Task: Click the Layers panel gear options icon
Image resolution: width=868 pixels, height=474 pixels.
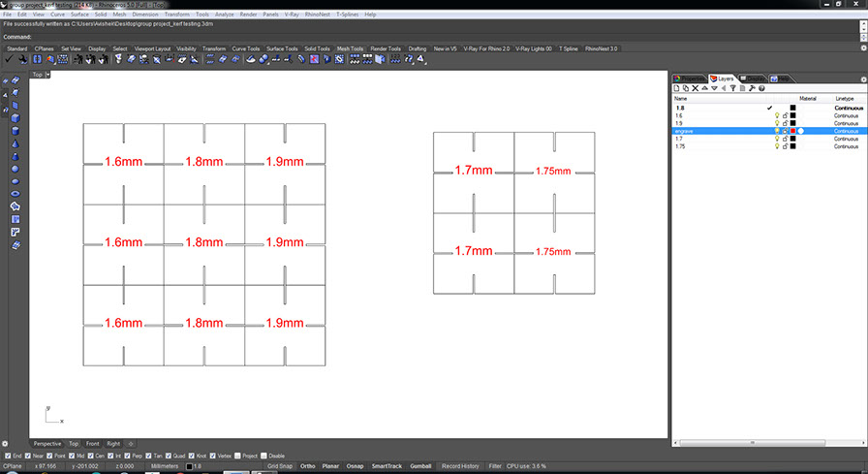Action: pyautogui.click(x=863, y=79)
